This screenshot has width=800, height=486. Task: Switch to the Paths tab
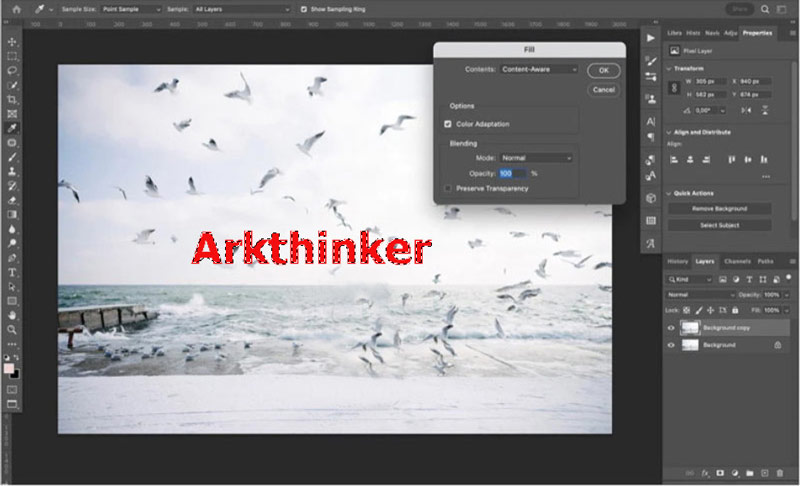[x=765, y=262]
